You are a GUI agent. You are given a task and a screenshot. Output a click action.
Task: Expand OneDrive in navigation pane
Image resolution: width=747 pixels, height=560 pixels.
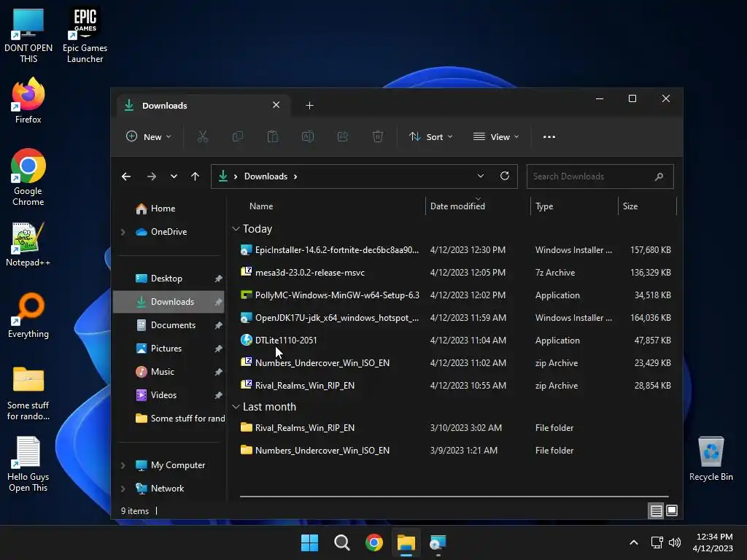click(x=123, y=232)
